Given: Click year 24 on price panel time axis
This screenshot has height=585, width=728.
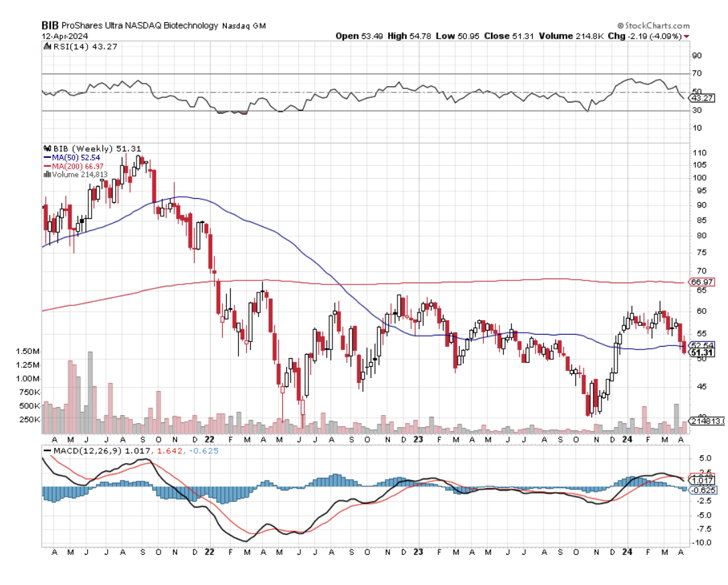Looking at the screenshot, I should pyautogui.click(x=627, y=439).
